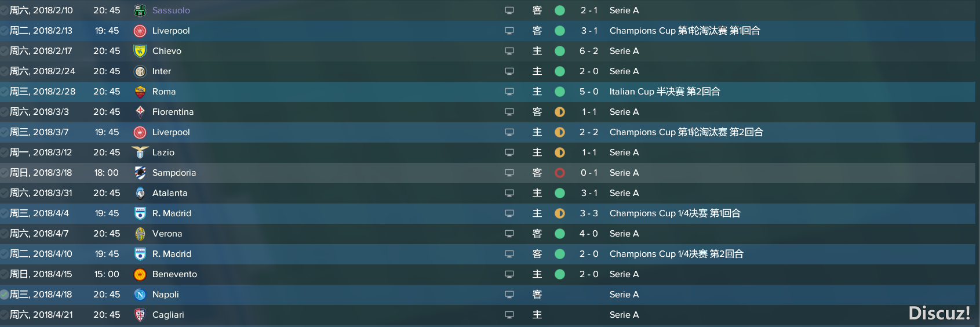This screenshot has width=980, height=327.
Task: Click the red loss indicator for Sampdoria match
Action: [560, 173]
